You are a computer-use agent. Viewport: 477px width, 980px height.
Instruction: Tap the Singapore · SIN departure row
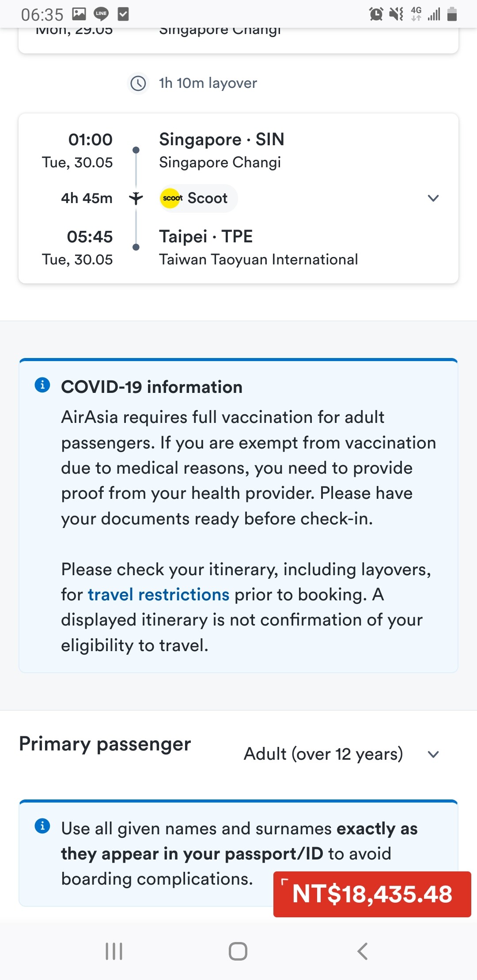221,139
